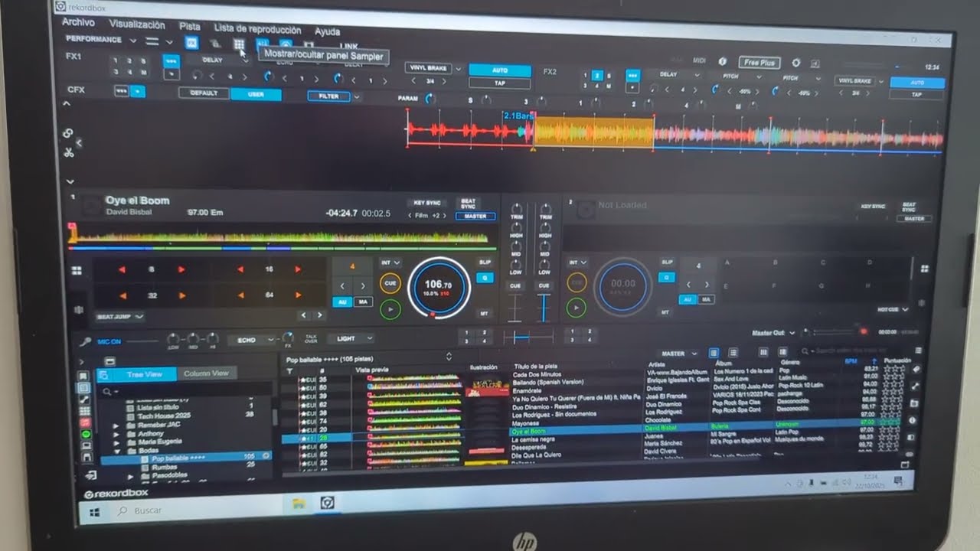Screen dimensions: 980x551
Task: Click track title Bailando (Spanish Version)
Action: (x=548, y=382)
